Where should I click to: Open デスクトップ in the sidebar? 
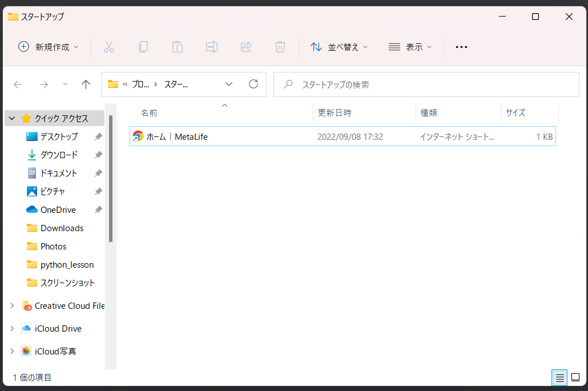point(59,136)
